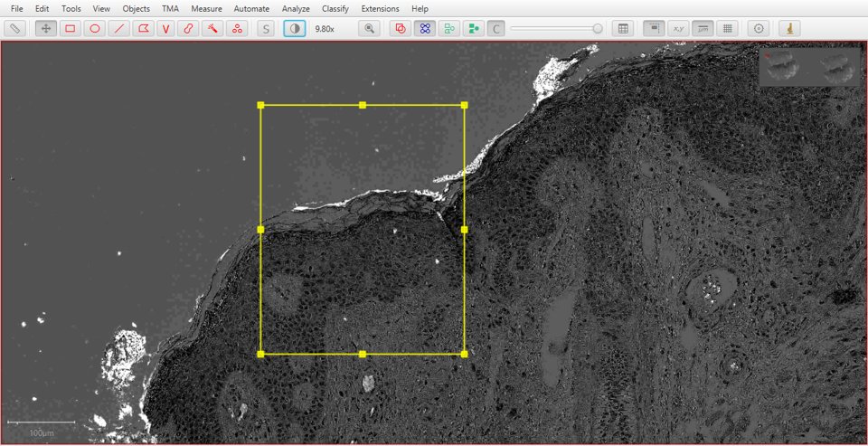Viewport: 868px width, 446px height.
Task: Open the Tools menu
Action: coord(71,9)
